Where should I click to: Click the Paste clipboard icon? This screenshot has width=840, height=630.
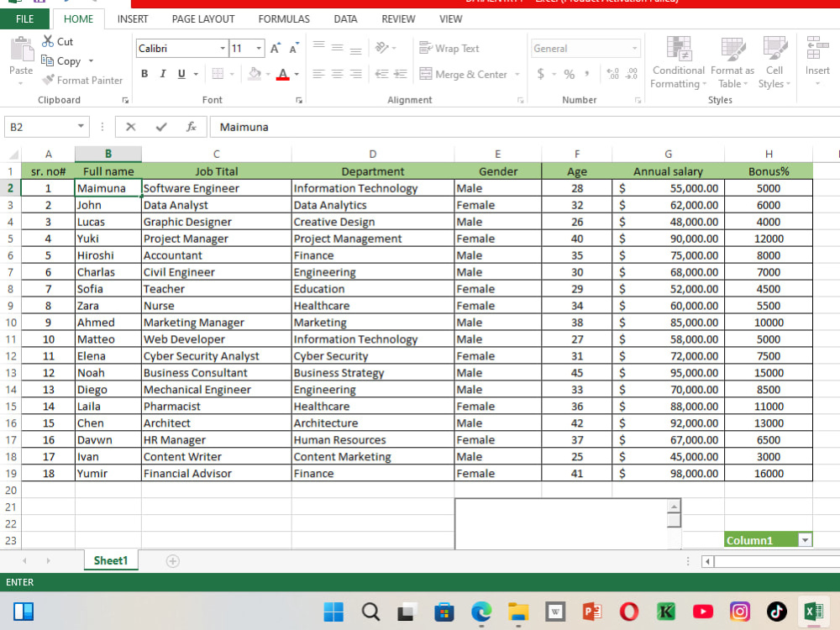[22, 50]
